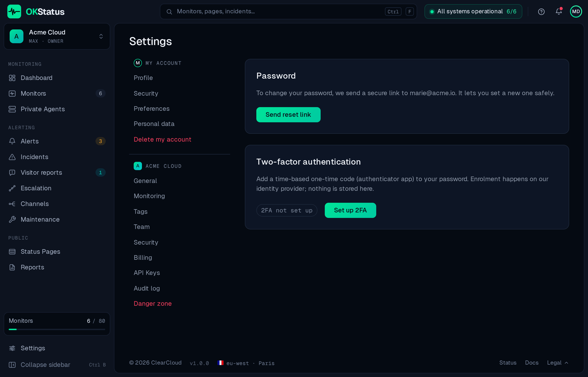Open Audit log settings section
This screenshot has height=377, width=588.
(x=147, y=288)
